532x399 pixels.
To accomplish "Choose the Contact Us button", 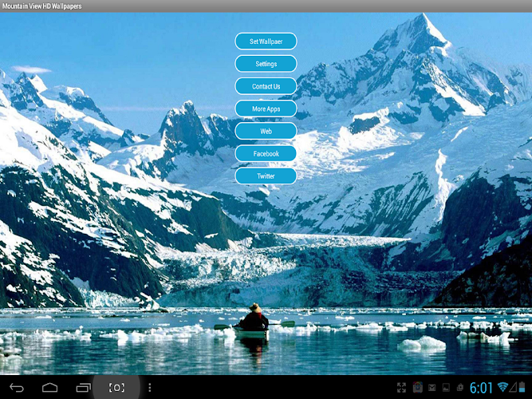I will [x=266, y=86].
